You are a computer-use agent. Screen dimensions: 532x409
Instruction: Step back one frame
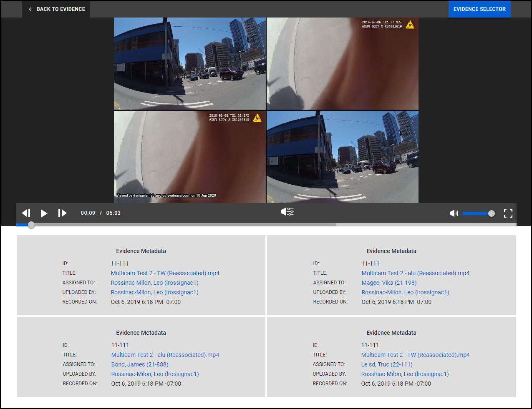click(26, 213)
